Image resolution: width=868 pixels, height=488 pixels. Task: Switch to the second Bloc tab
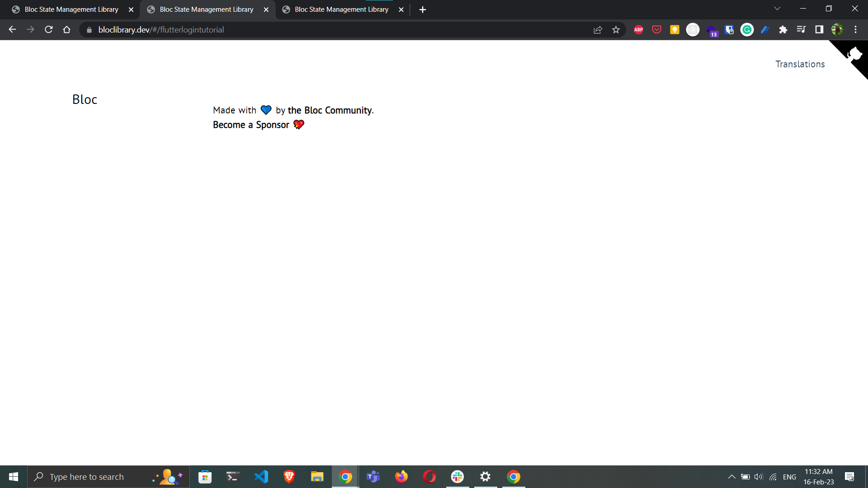[x=206, y=9]
